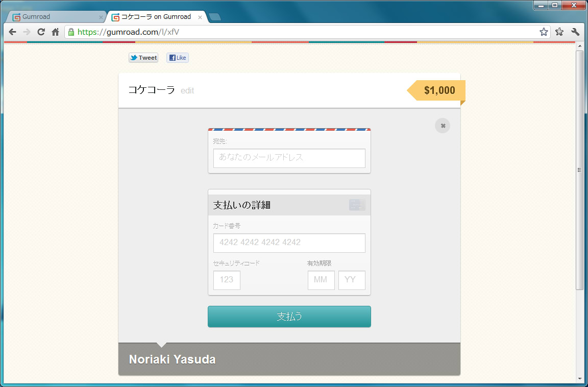Image resolution: width=588 pixels, height=387 pixels.
Task: Focus the email address field
Action: 289,158
